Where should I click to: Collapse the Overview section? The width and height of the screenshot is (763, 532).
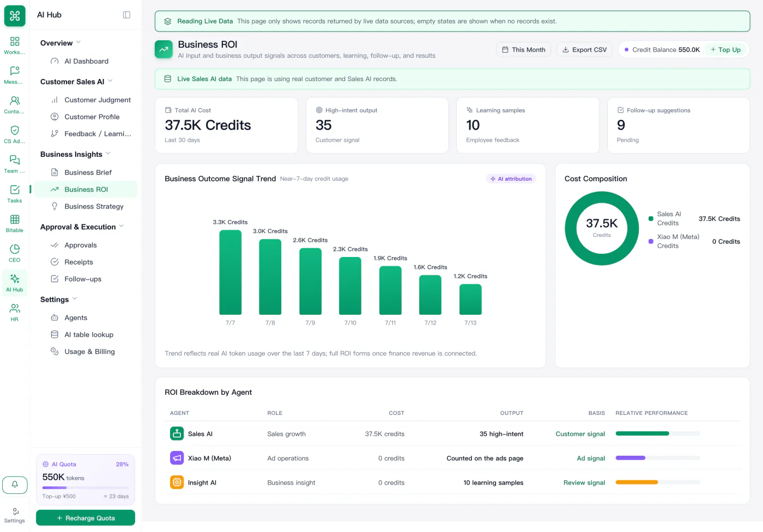60,43
